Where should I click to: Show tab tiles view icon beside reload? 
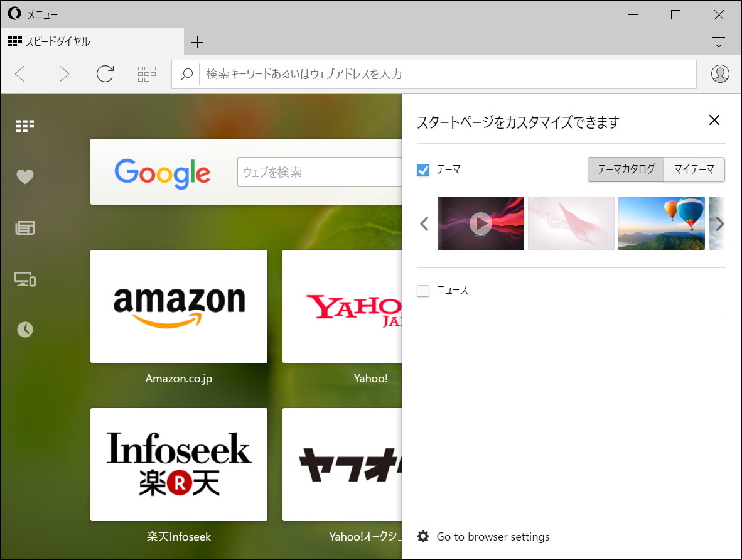click(x=146, y=73)
